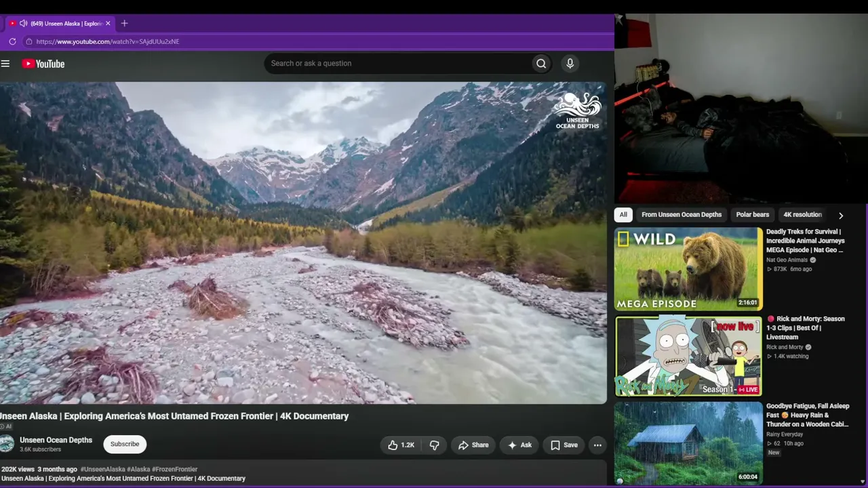Screen dimensions: 868x488
Task: Pause the Unseen Alaska video by clicking it
Action: (x=303, y=243)
